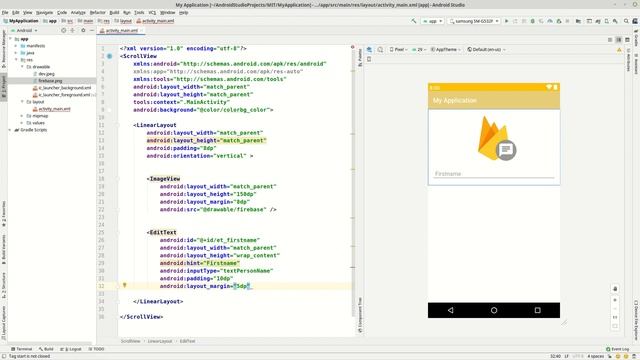Open the TODO tool window
The image size is (640, 360).
(x=96, y=349)
